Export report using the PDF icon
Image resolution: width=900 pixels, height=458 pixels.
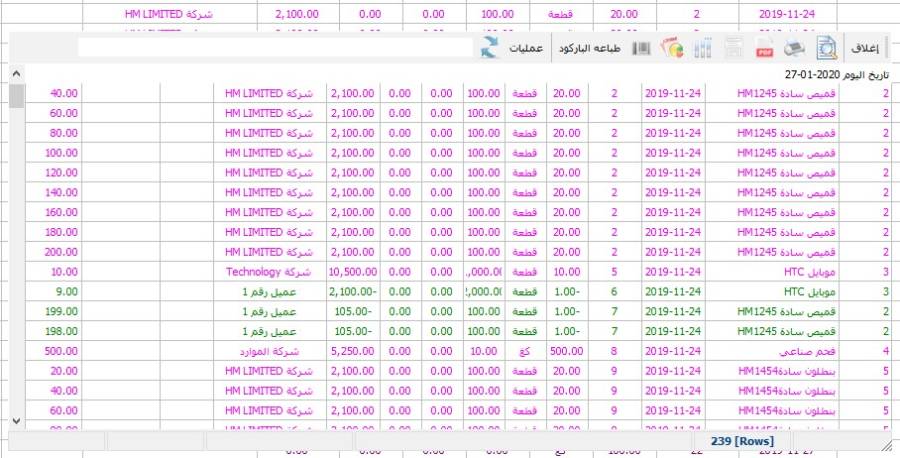click(764, 49)
